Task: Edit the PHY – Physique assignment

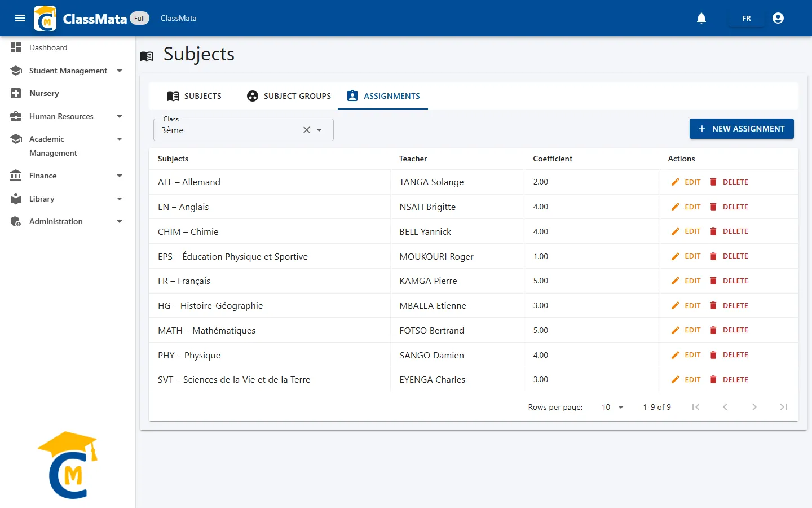Action: [686, 355]
